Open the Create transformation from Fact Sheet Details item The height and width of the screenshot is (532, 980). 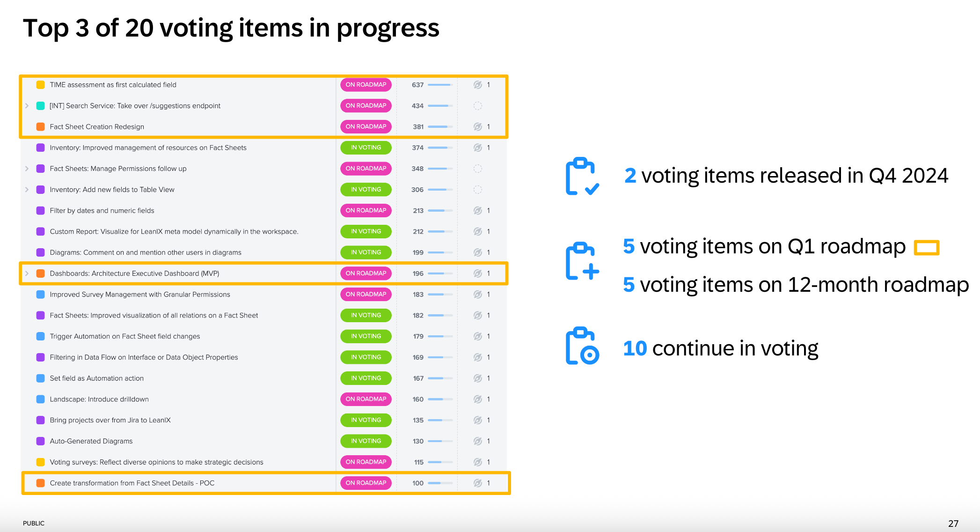132,483
